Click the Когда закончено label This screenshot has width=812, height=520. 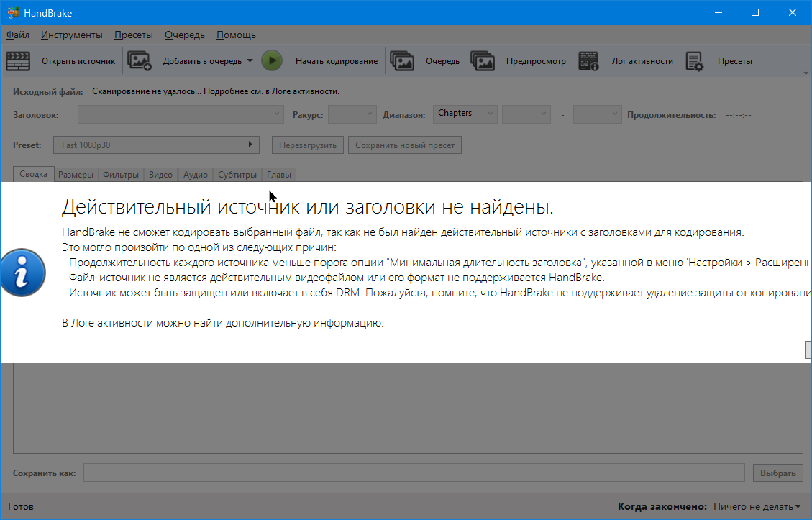662,506
